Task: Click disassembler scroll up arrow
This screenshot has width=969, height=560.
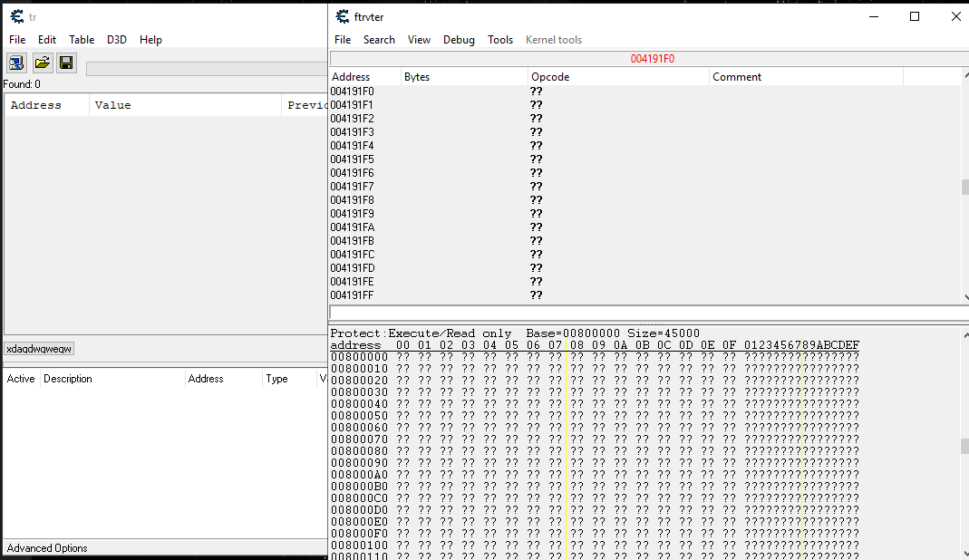Action: point(966,75)
